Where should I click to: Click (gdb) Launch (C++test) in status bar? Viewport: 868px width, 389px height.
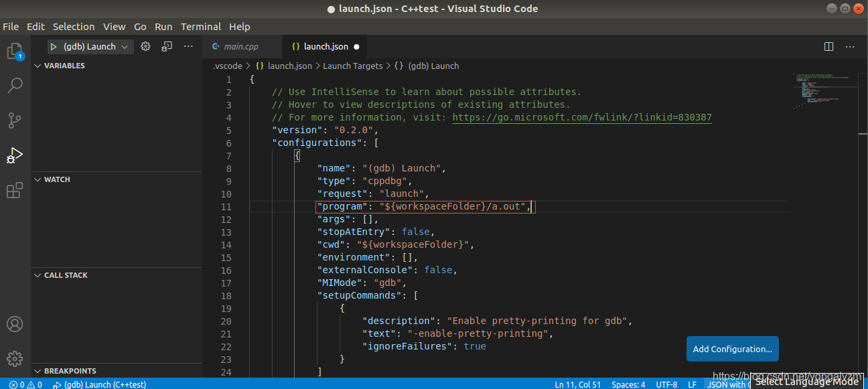coord(99,384)
